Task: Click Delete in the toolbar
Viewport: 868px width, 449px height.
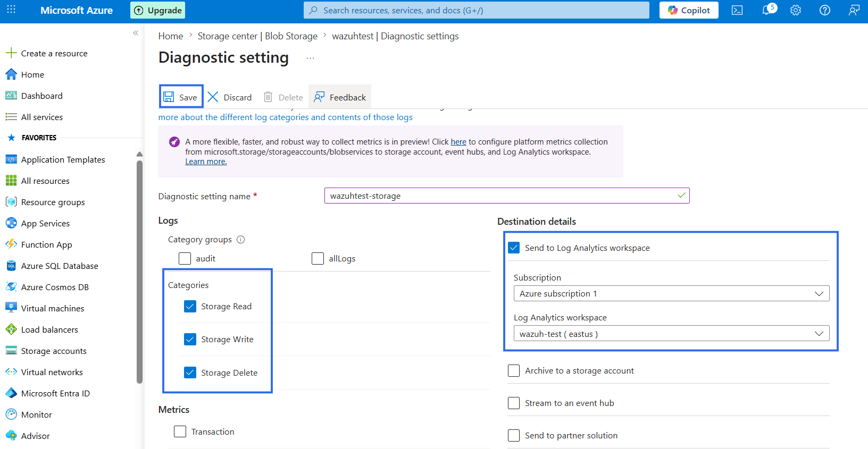Action: coord(283,97)
